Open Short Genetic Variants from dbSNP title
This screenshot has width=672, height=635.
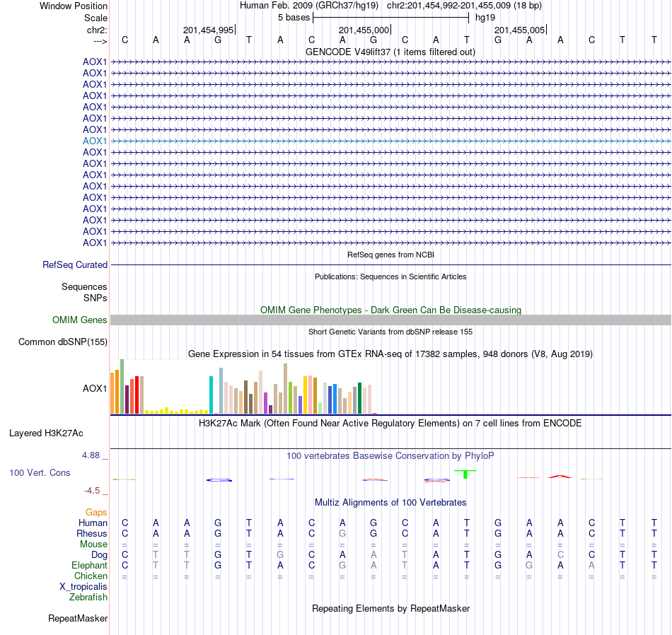coord(390,332)
